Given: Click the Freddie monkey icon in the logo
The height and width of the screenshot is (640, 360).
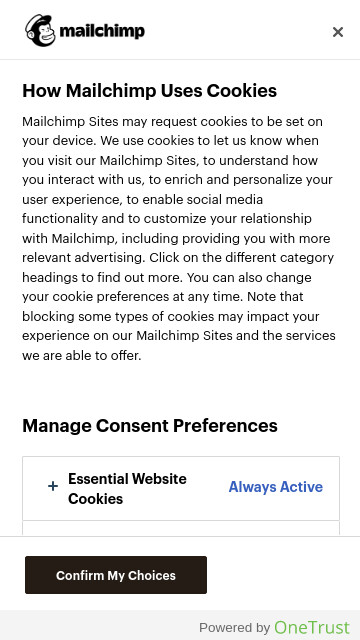Looking at the screenshot, I should coord(40,31).
